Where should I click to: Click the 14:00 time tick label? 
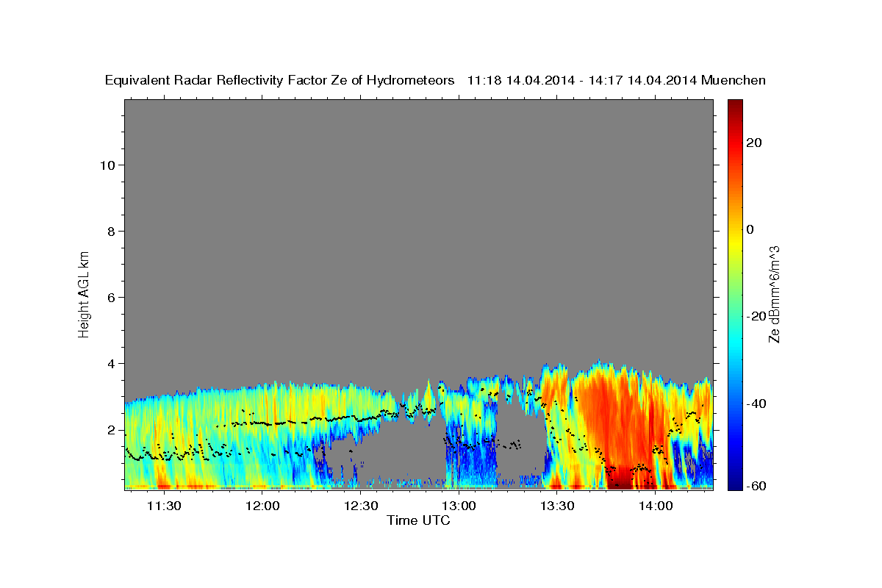tap(656, 506)
